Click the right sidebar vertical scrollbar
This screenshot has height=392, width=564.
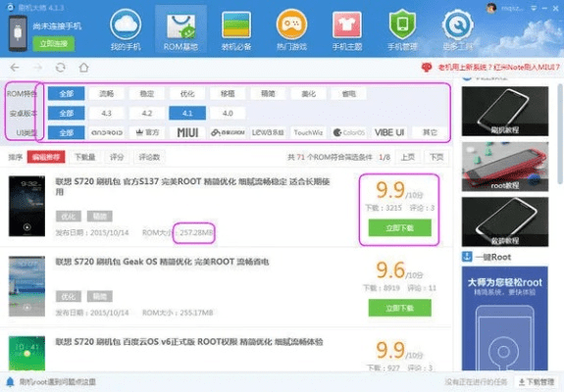click(x=560, y=133)
